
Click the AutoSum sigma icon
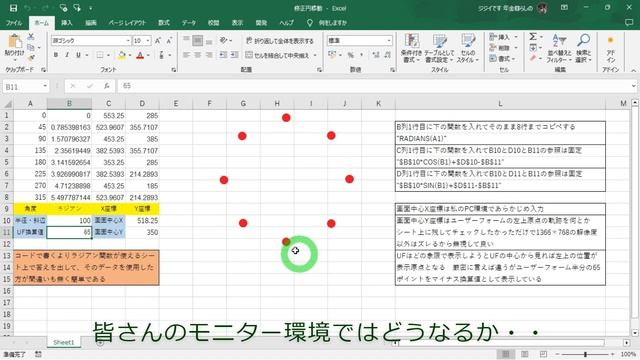[533, 37]
